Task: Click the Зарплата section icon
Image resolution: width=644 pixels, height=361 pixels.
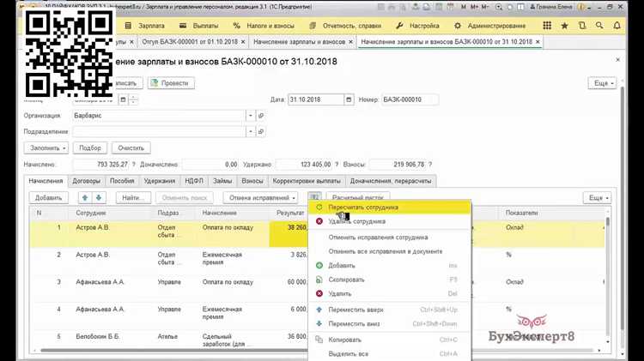Action: click(128, 26)
